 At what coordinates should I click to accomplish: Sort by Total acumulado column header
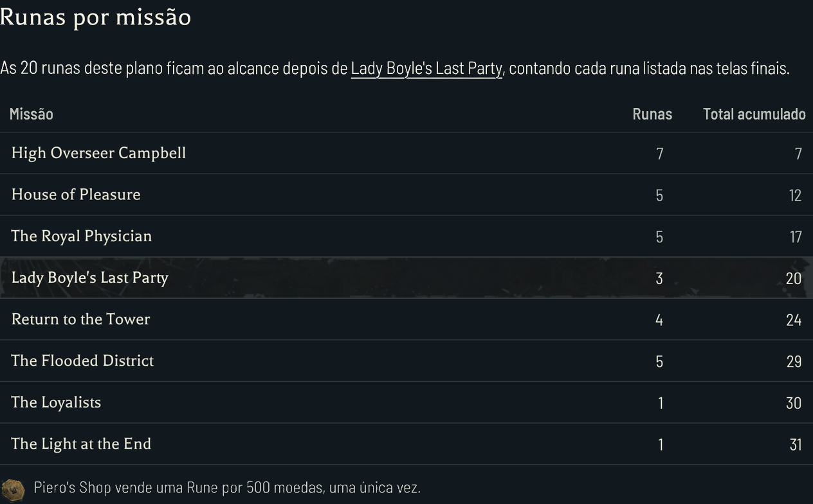point(754,114)
